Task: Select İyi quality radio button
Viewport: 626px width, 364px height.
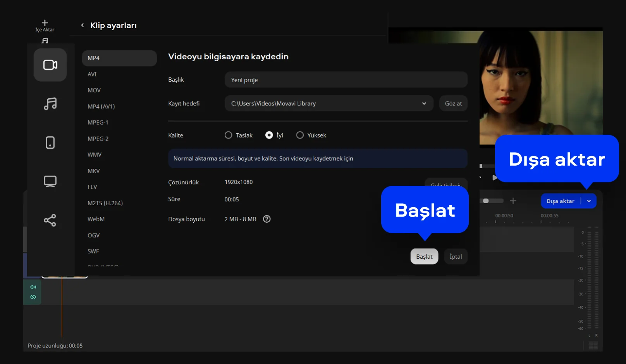Action: click(269, 135)
